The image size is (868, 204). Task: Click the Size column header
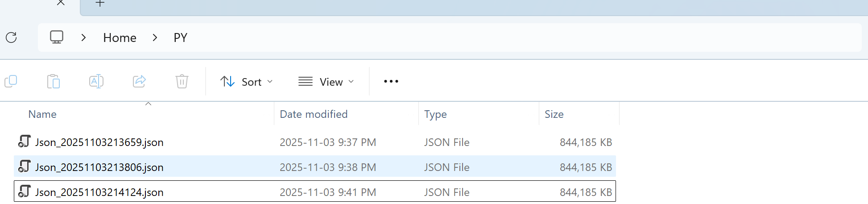(554, 114)
